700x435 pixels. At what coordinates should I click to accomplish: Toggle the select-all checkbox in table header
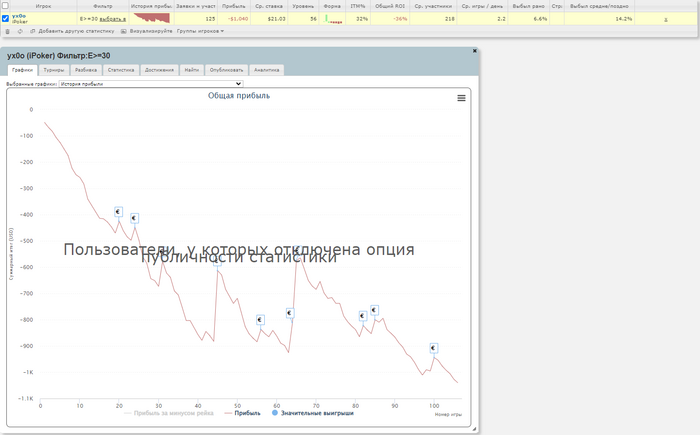[x=5, y=6]
